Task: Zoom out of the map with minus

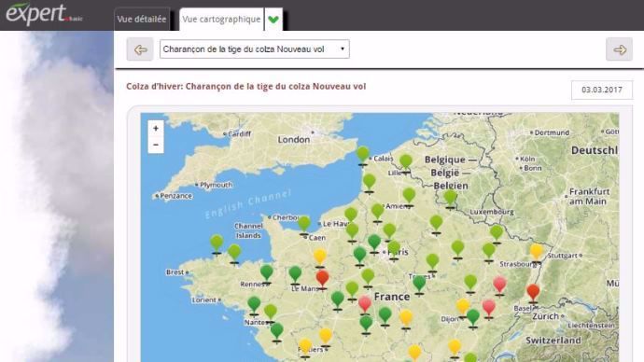Action: (x=156, y=145)
